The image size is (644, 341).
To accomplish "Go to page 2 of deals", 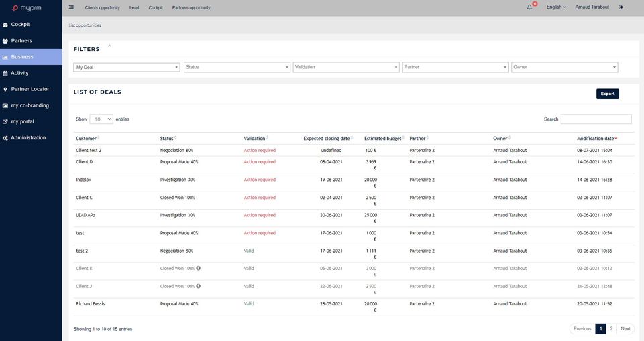I will 611,329.
